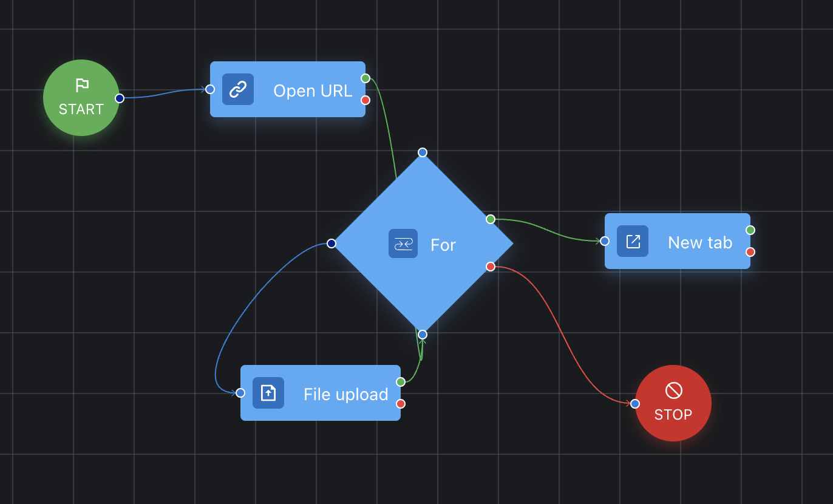Image resolution: width=833 pixels, height=504 pixels.
Task: Click the "STOP" label text
Action: (673, 415)
